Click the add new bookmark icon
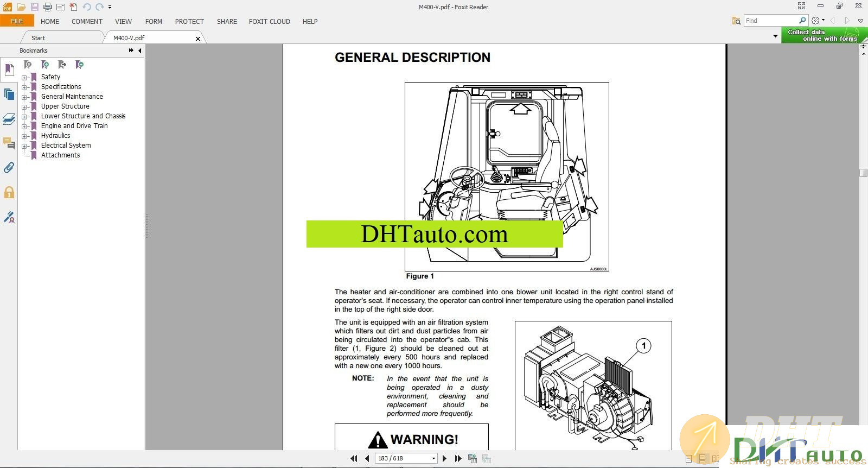 (x=45, y=65)
